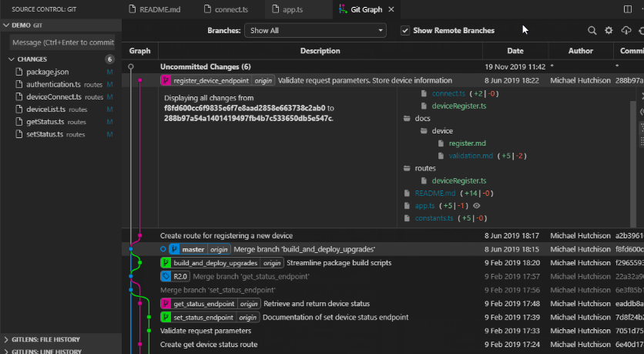Image resolution: width=644 pixels, height=354 pixels.
Task: Open Git Graph settings gear icon
Action: (609, 31)
